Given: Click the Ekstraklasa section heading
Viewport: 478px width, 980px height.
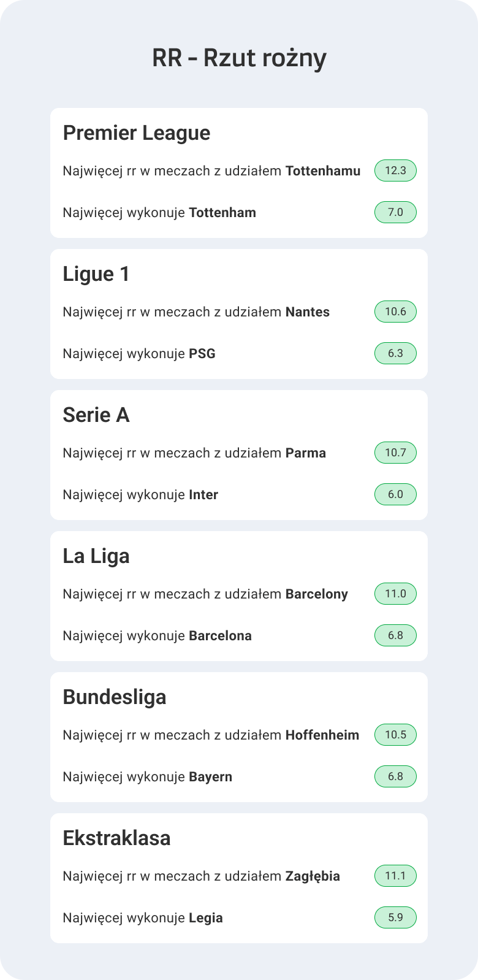Looking at the screenshot, I should [x=116, y=838].
